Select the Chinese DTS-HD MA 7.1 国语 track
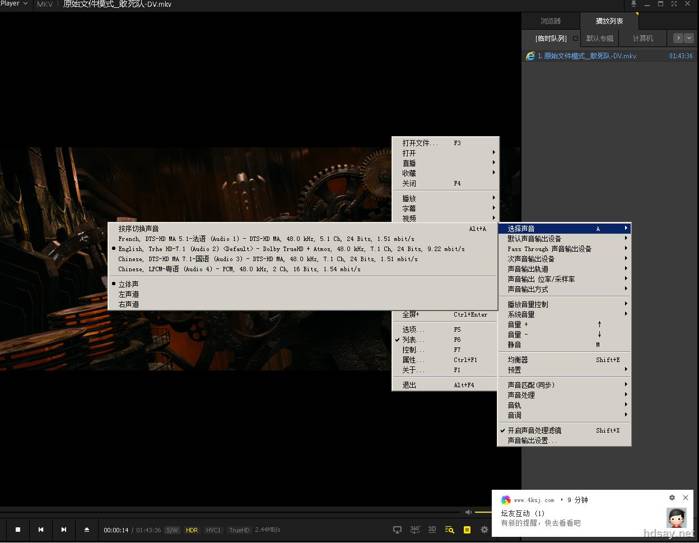 click(302, 259)
